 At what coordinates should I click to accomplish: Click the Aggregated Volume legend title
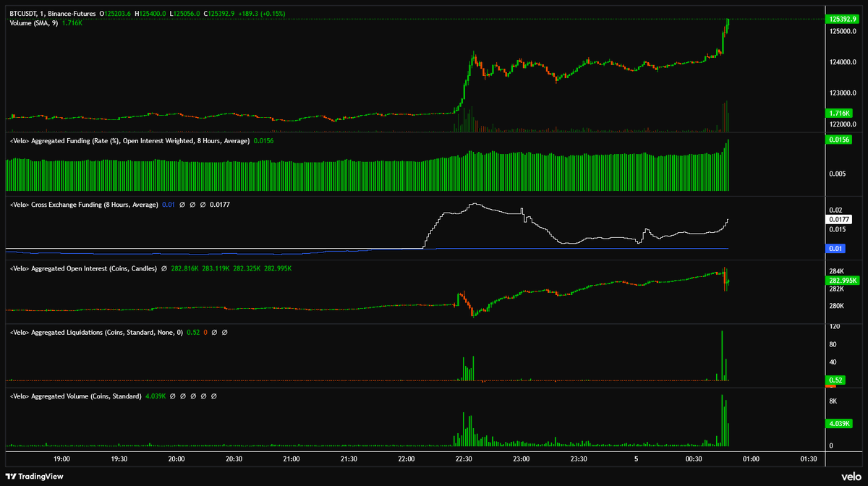click(75, 396)
